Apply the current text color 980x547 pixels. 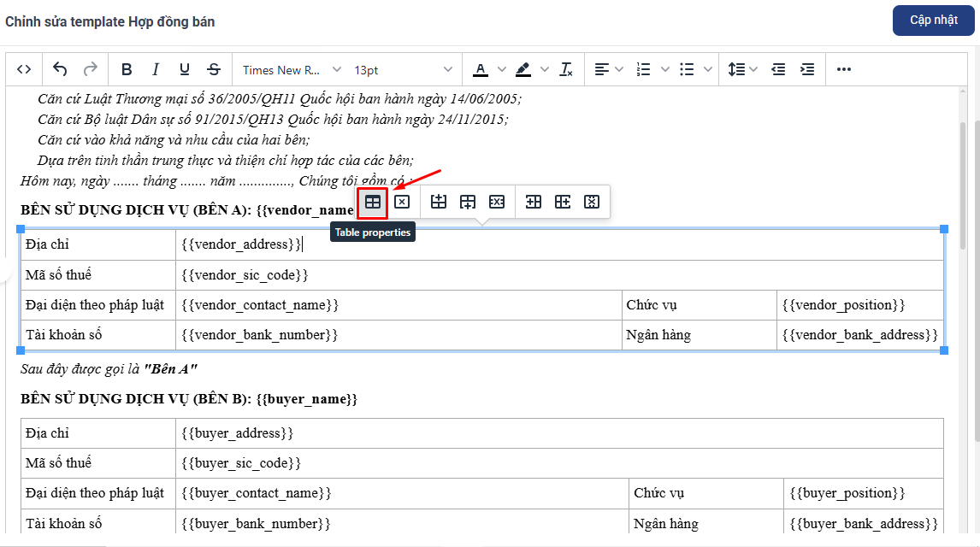coord(481,69)
